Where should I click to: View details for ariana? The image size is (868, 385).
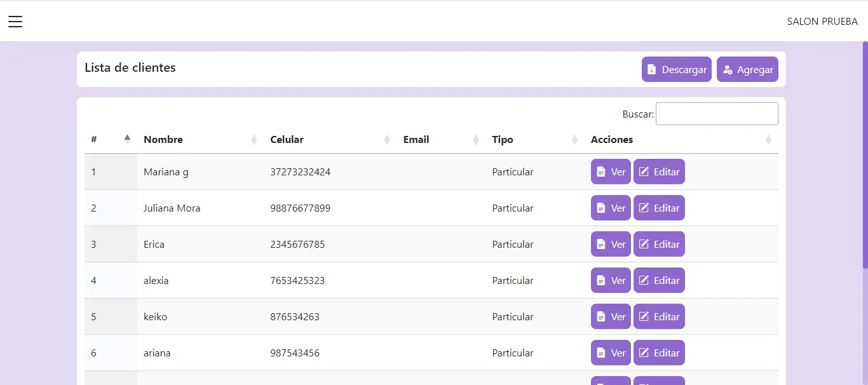(611, 353)
